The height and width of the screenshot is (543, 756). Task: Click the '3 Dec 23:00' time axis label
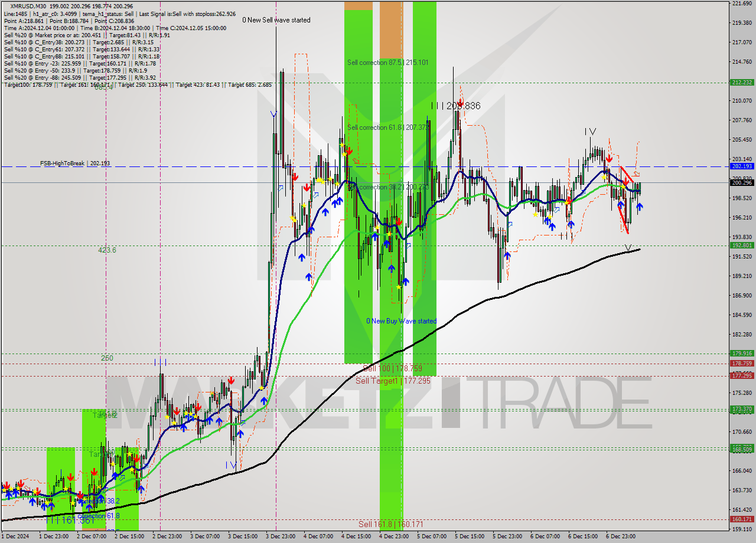click(281, 537)
